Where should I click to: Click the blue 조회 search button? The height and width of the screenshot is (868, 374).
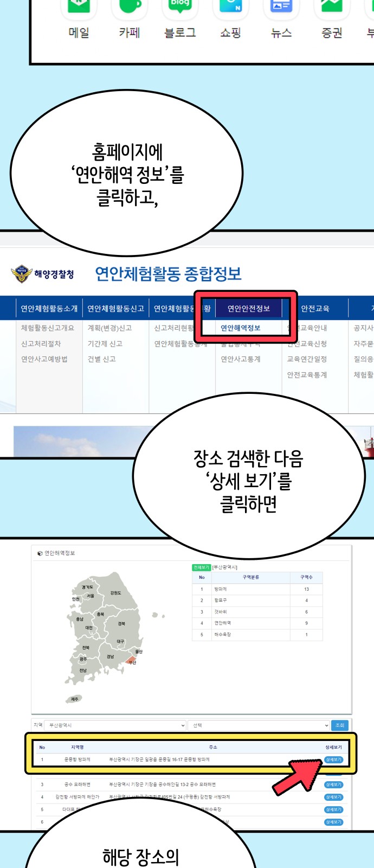click(x=340, y=725)
